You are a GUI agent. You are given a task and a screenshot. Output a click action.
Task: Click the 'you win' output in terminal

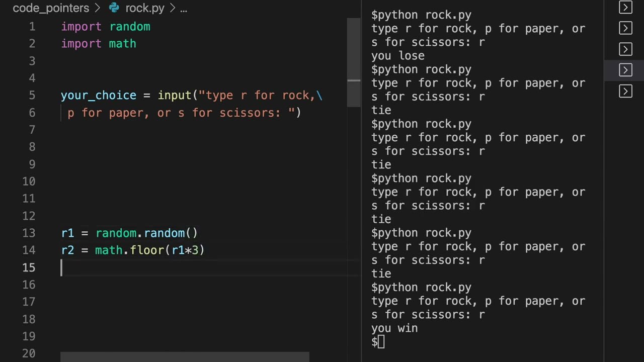pos(394,328)
